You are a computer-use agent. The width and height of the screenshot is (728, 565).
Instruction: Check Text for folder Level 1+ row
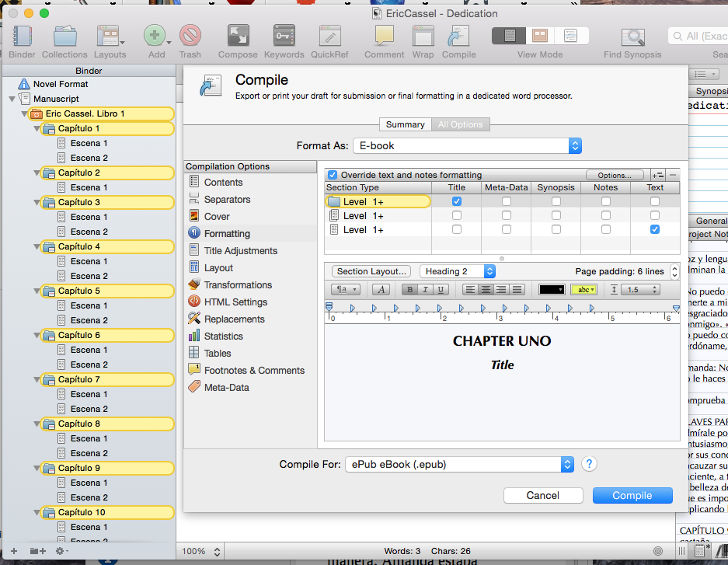click(x=655, y=201)
